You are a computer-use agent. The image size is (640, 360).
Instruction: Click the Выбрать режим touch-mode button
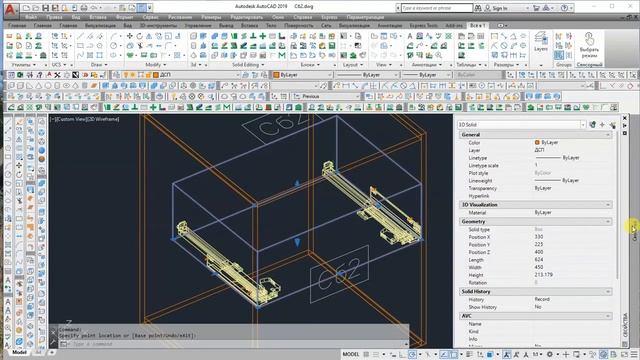(589, 45)
